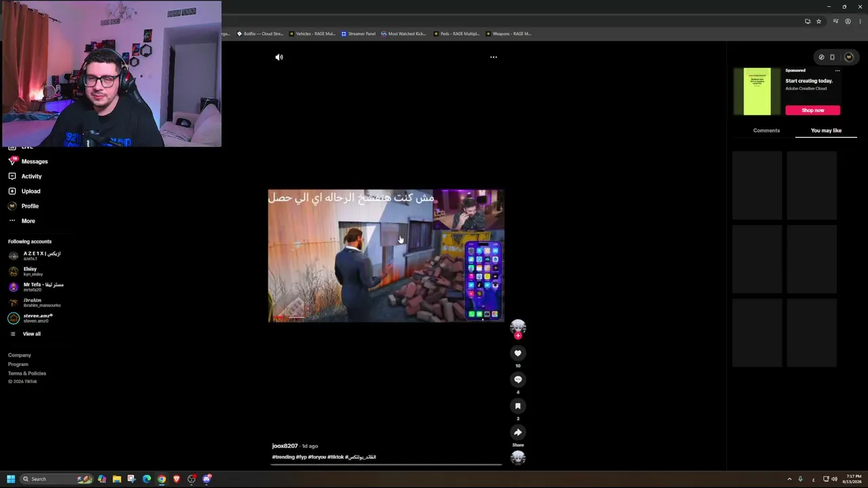Open the joox8207 username link
Viewport: 868px width, 488px height.
pyautogui.click(x=285, y=446)
